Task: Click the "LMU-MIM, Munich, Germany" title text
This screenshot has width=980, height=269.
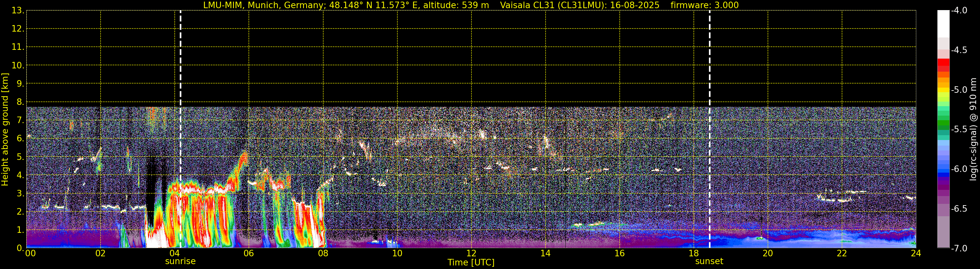Action: pos(263,5)
